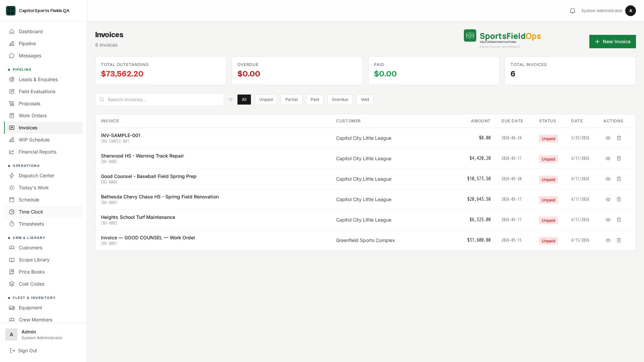
Task: Click the Capitol Sports Fields QA logo icon
Action: [x=11, y=11]
